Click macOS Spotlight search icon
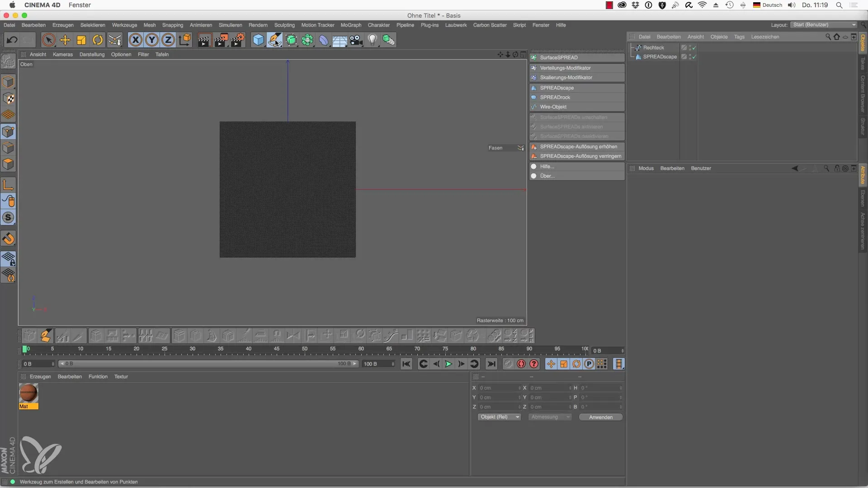 pos(839,5)
